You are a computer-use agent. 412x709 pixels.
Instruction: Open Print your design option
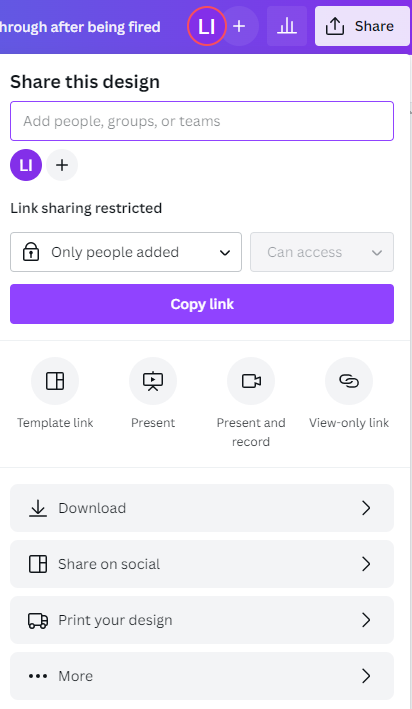(x=202, y=620)
